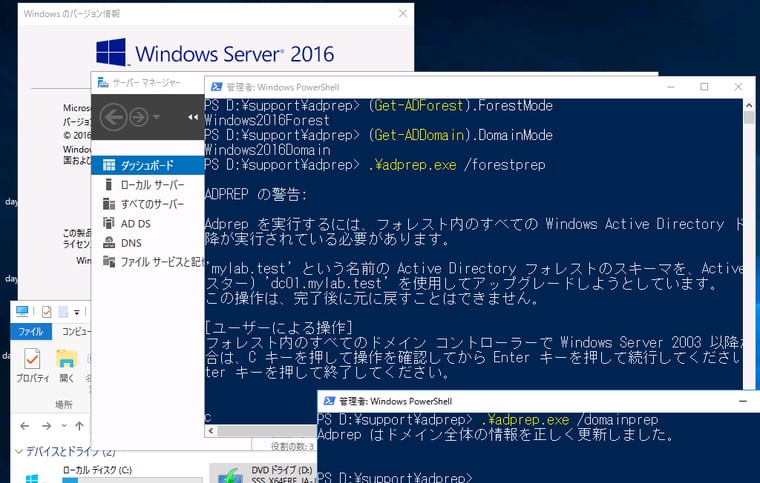Viewport: 760px width, 483px height.
Task: Collapse the Server Manager breadcrumb chevrons
Action: click(x=193, y=117)
